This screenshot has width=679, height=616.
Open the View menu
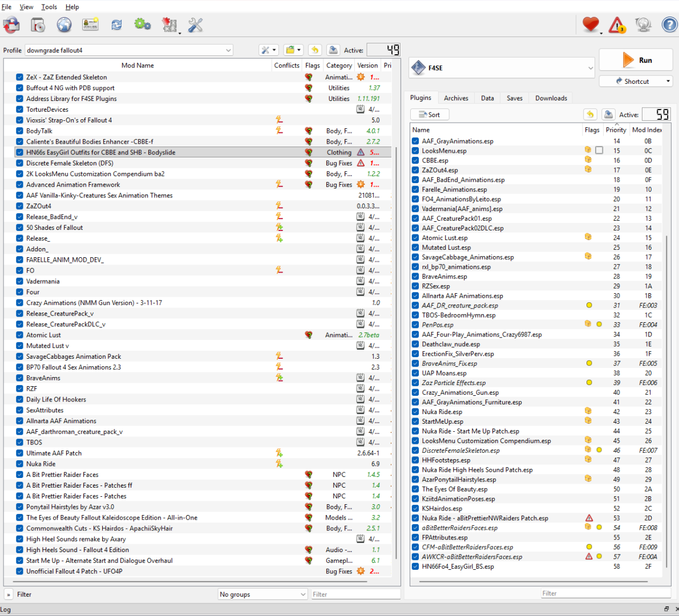26,7
